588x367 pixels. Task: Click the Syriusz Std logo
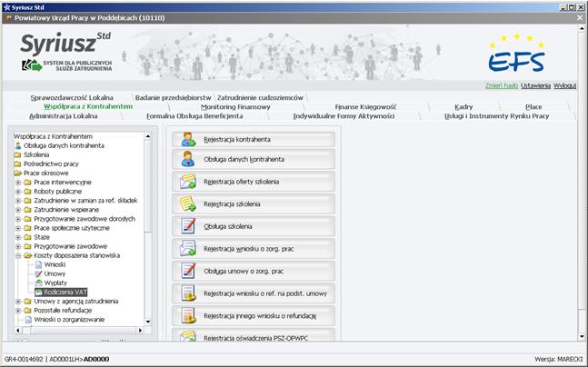point(66,52)
